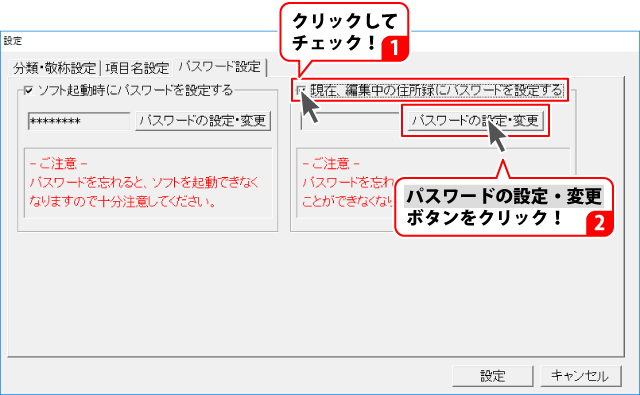Image resolution: width=640 pixels, height=395 pixels.
Task: Check 現在、編集中の住所録にパスワードを設定する checkbox
Action: pyautogui.click(x=301, y=90)
